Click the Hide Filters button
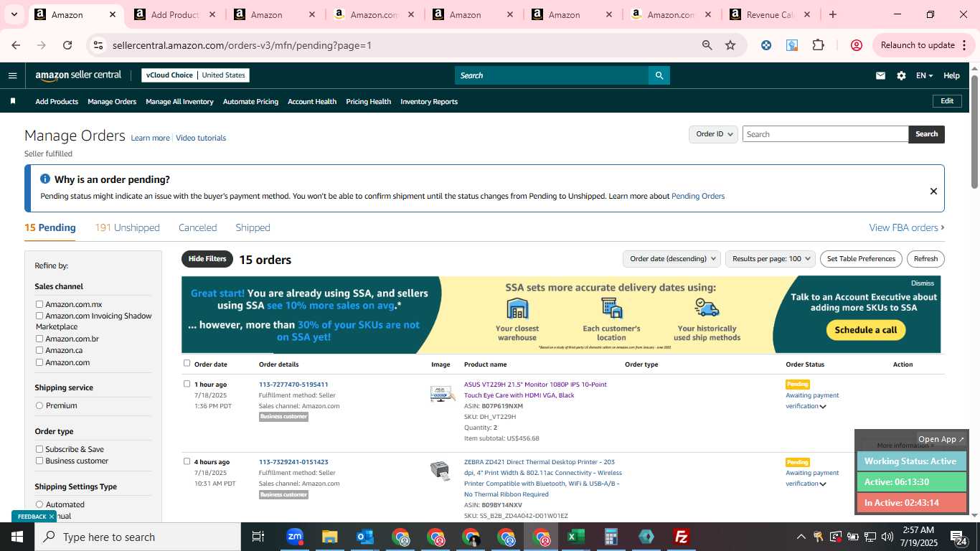The width and height of the screenshot is (980, 551). pos(207,259)
